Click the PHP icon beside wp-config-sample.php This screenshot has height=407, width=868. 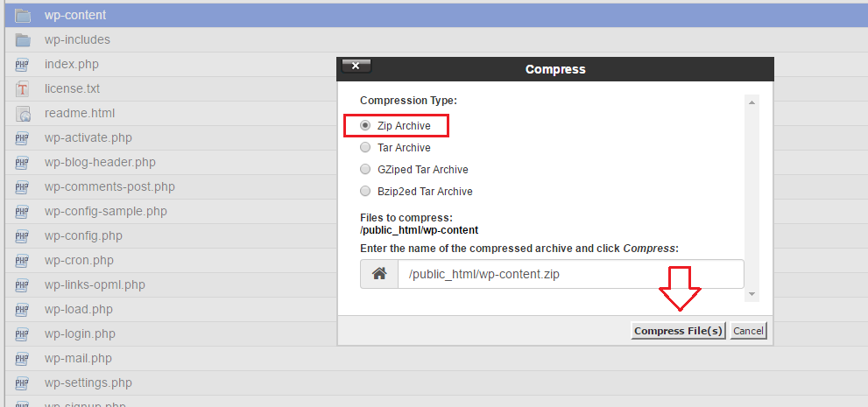pyautogui.click(x=22, y=211)
